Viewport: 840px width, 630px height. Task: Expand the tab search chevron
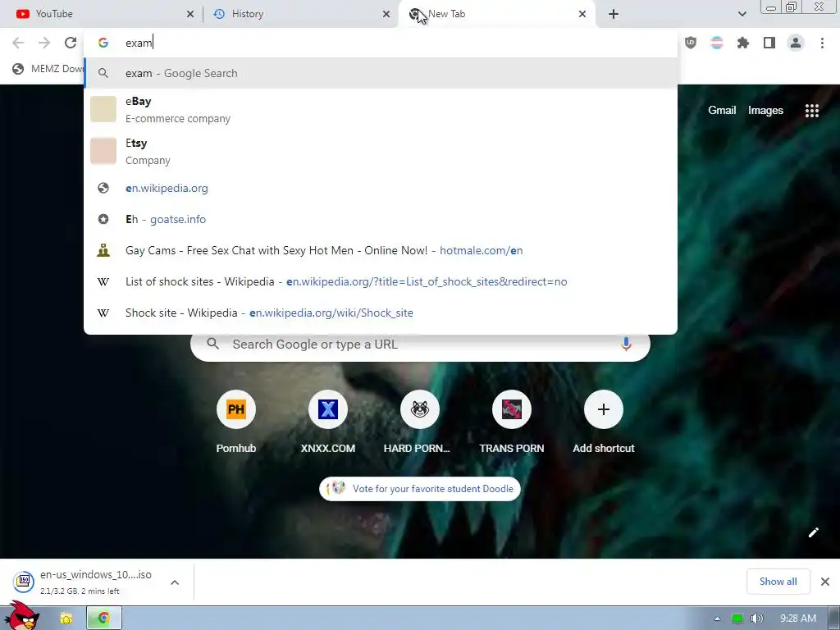coord(742,14)
